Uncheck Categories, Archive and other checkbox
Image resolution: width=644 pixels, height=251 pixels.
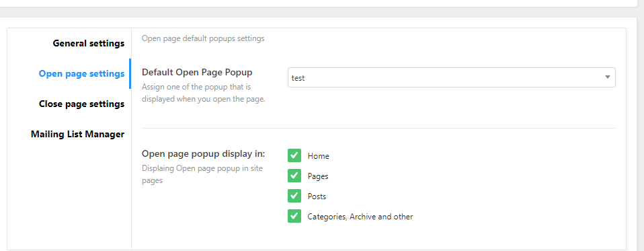pos(294,216)
